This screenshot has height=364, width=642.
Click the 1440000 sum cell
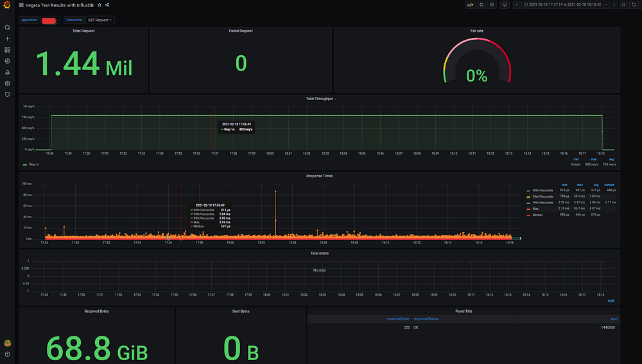tap(607, 327)
